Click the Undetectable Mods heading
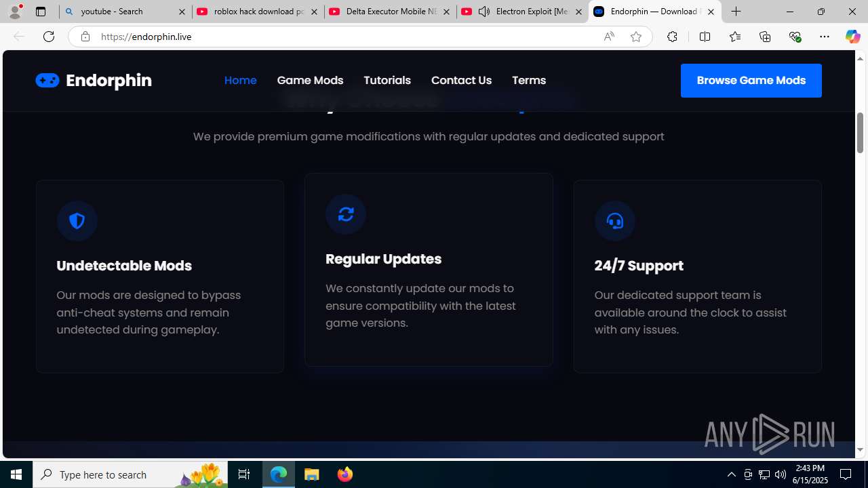Screen dimensions: 868x488 124,266
